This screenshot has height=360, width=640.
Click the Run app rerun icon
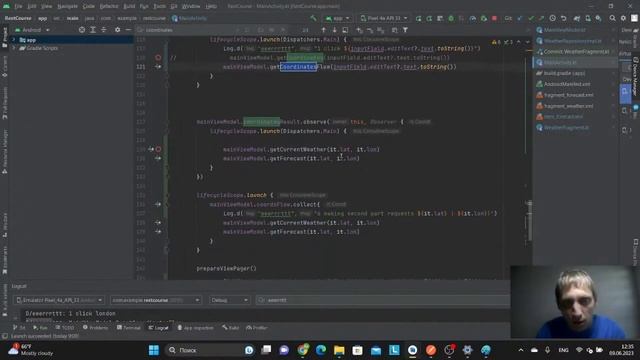(x=418, y=18)
